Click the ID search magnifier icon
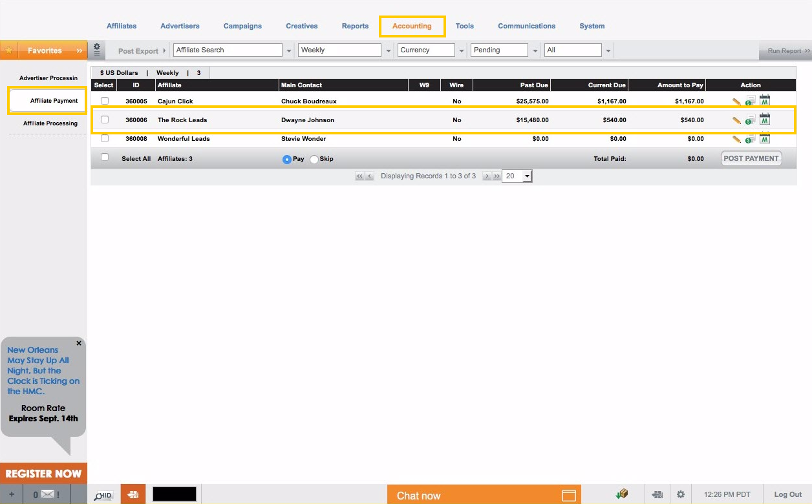 [103, 495]
